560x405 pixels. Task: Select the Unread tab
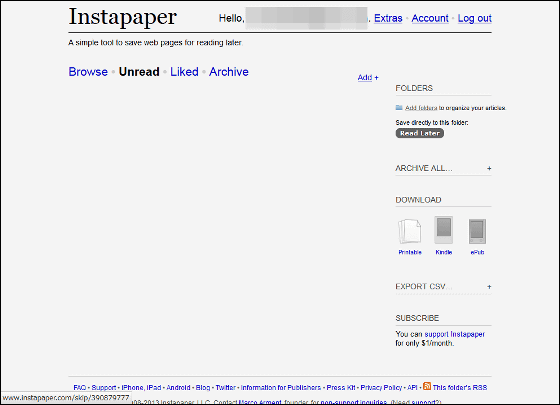[x=139, y=72]
